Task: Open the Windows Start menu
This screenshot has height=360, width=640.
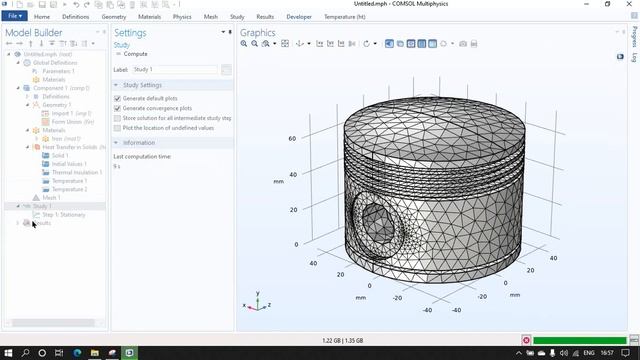Action: (x=8, y=353)
